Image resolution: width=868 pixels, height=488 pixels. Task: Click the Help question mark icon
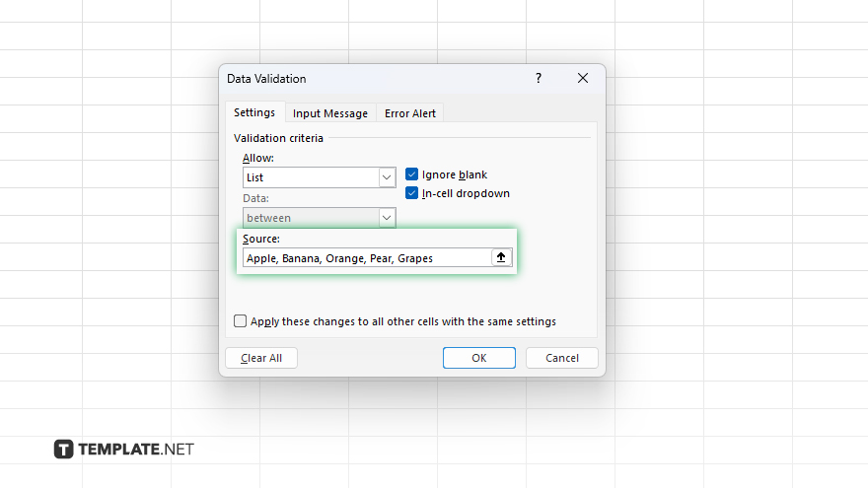[539, 78]
